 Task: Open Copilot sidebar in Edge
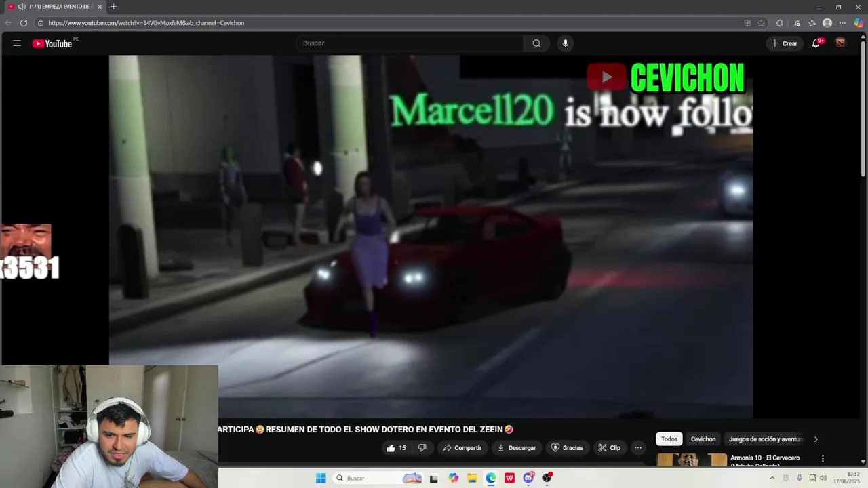(859, 23)
